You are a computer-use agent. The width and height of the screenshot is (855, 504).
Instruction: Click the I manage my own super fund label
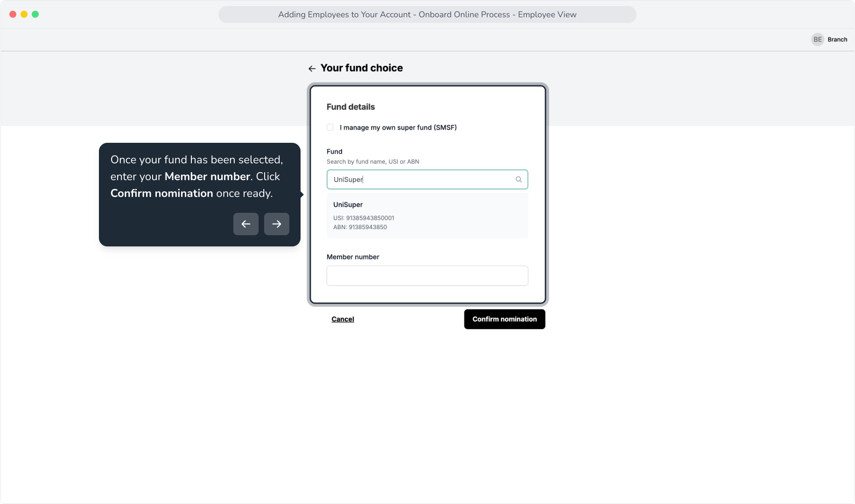coord(398,127)
